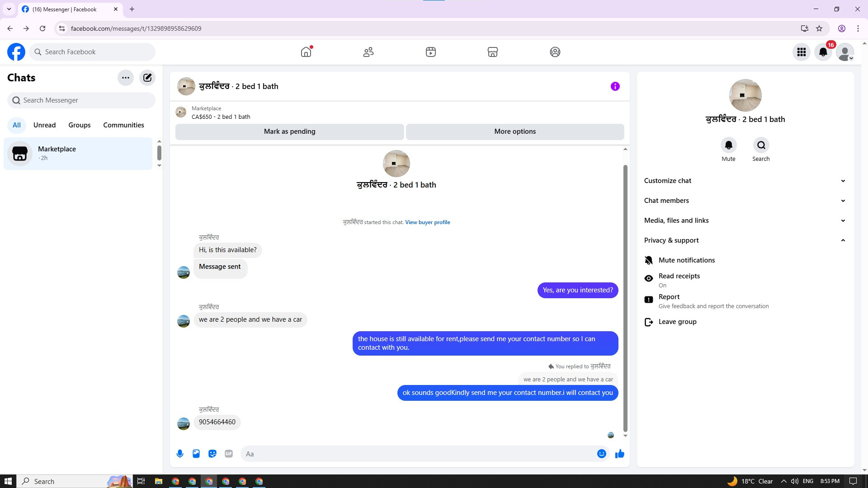Attach a photo using the image icon
Viewport: 868px width, 488px height.
tap(196, 454)
